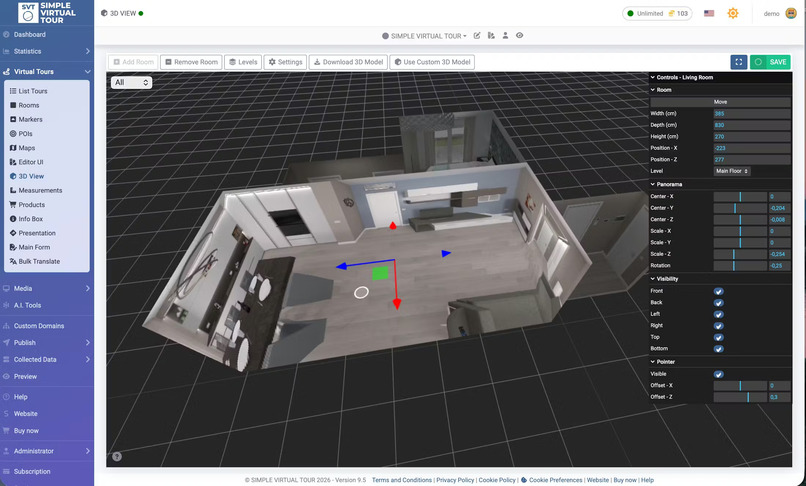Screen dimensions: 806x486
Task: Expand the Publish menu
Action: coord(46,343)
